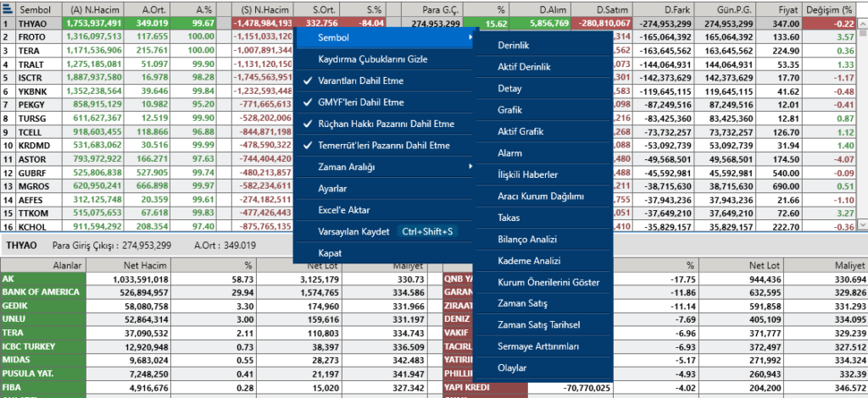Toggle the Varantları Dahil Etme checkmark
Viewport: 868px width, 398px height.
[x=360, y=81]
